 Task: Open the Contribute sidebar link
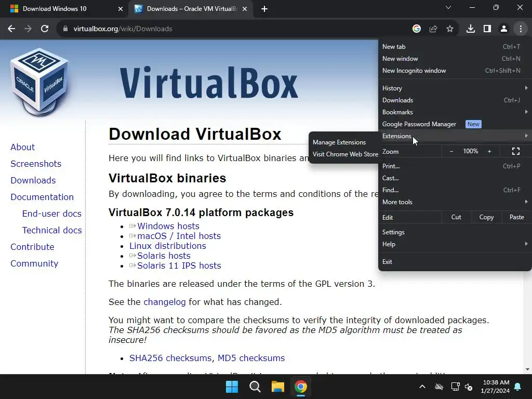click(x=32, y=247)
